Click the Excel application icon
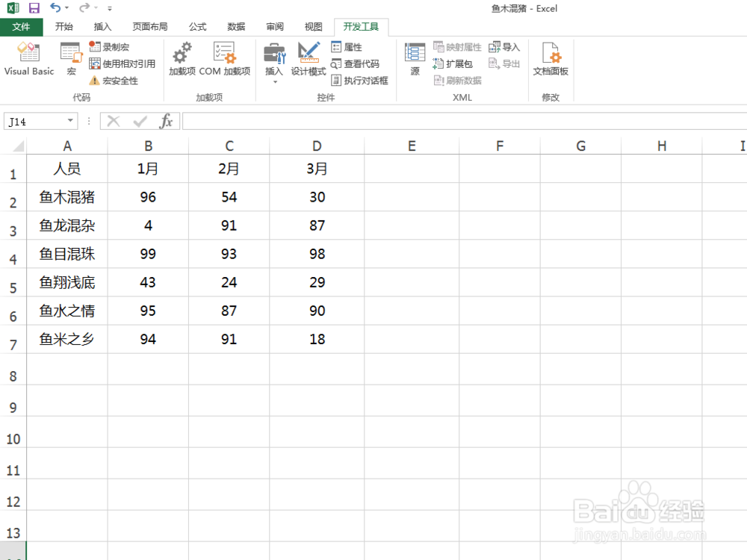Image resolution: width=747 pixels, height=560 pixels. (13, 8)
